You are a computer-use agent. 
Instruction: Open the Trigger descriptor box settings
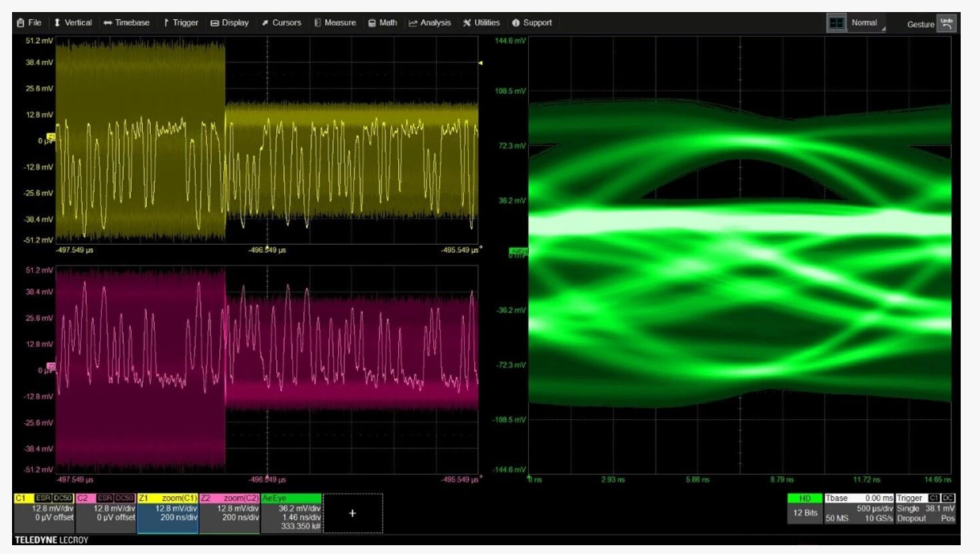coord(929,509)
